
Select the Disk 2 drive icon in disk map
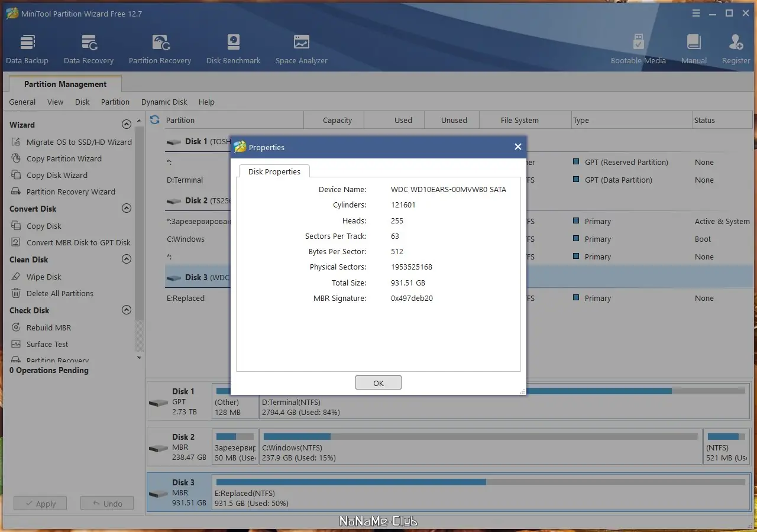click(x=158, y=448)
